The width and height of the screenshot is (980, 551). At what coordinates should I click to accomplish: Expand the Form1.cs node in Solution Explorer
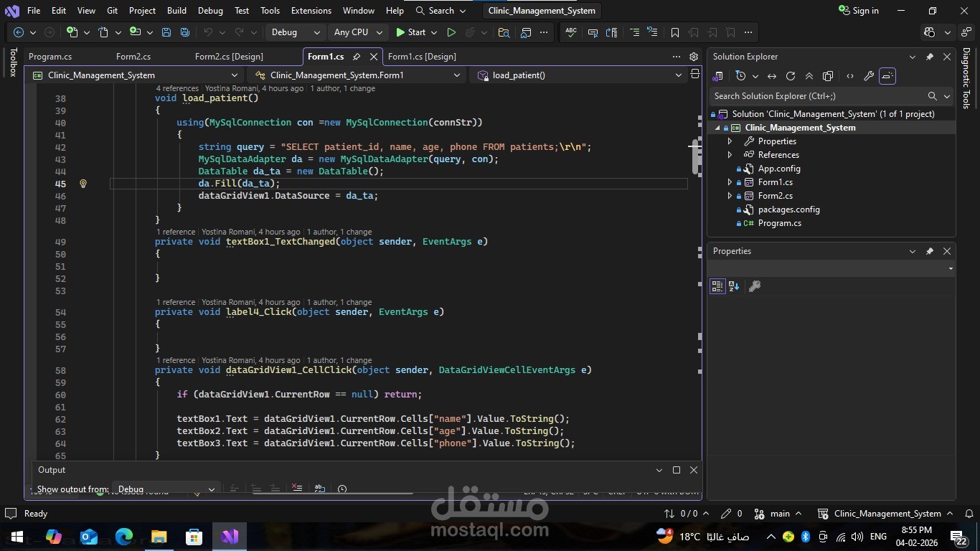click(730, 182)
